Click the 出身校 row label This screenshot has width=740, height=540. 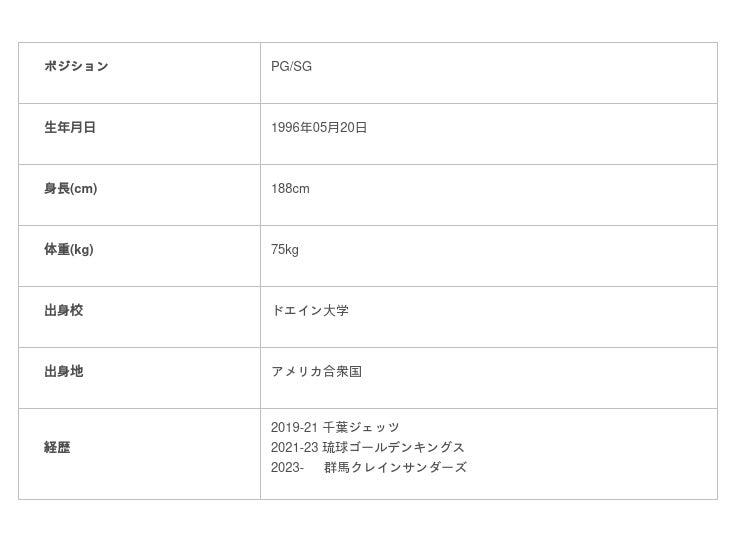pos(63,311)
